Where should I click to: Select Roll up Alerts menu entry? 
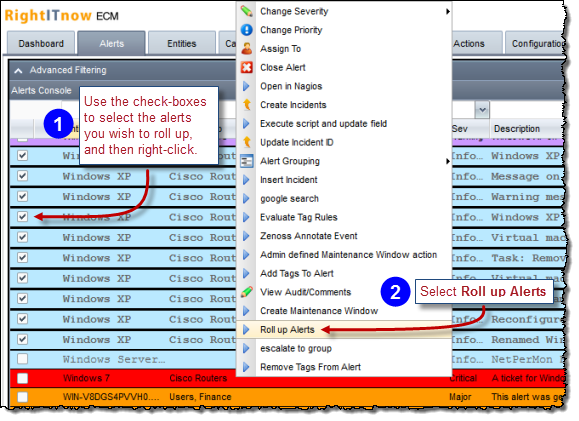tap(287, 330)
